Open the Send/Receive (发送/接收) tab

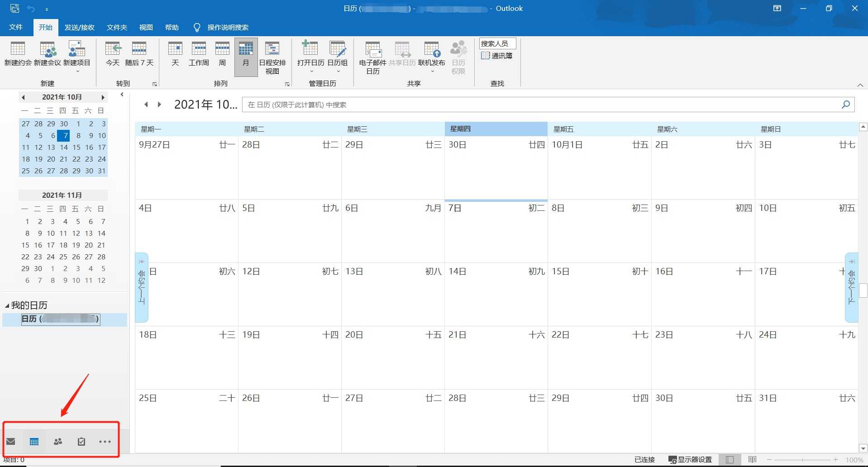coord(80,27)
